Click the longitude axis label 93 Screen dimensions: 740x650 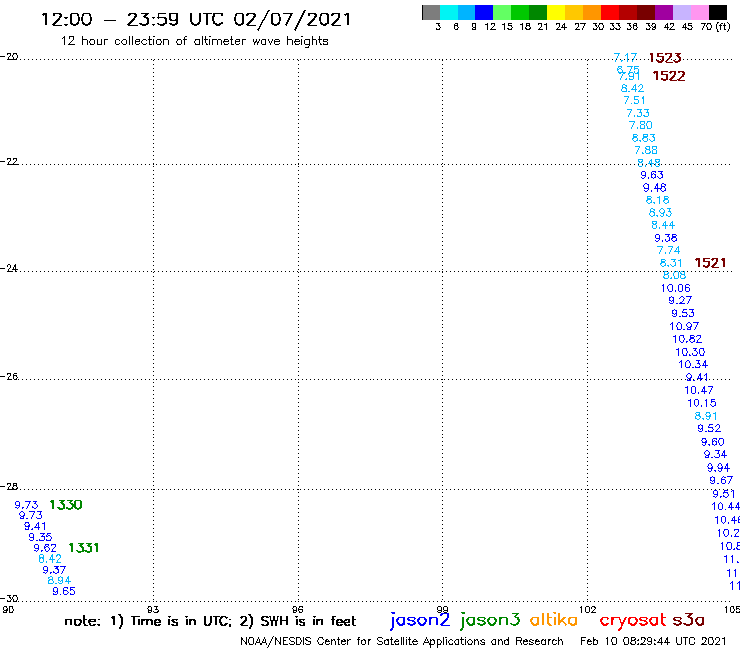(153, 609)
